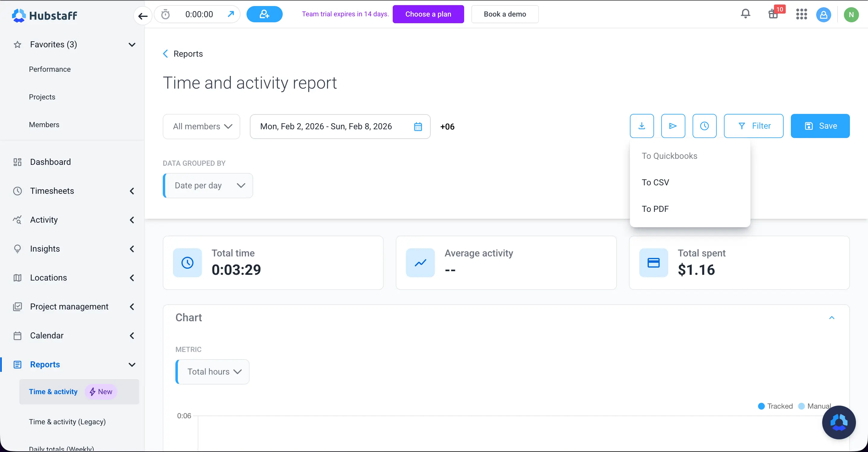This screenshot has height=452, width=868.
Task: Click the send report icon button
Action: click(673, 126)
